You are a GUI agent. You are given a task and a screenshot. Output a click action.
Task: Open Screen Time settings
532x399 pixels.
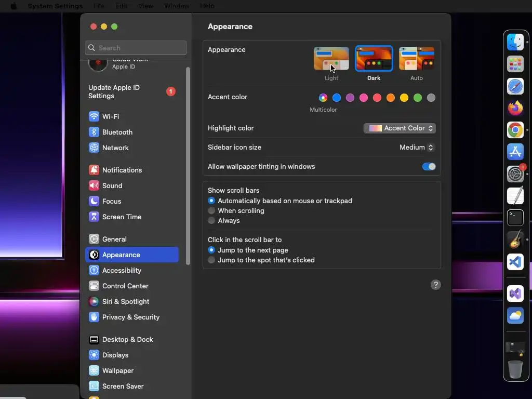131,217
